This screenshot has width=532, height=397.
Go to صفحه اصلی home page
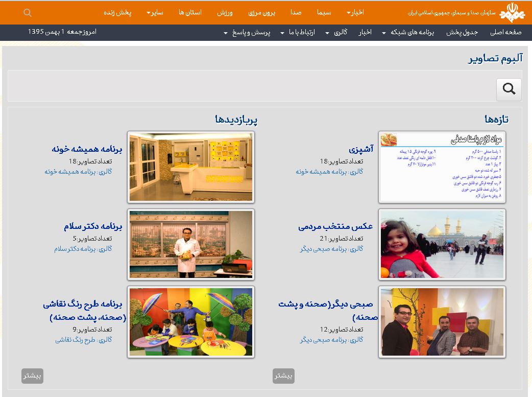coord(506,32)
